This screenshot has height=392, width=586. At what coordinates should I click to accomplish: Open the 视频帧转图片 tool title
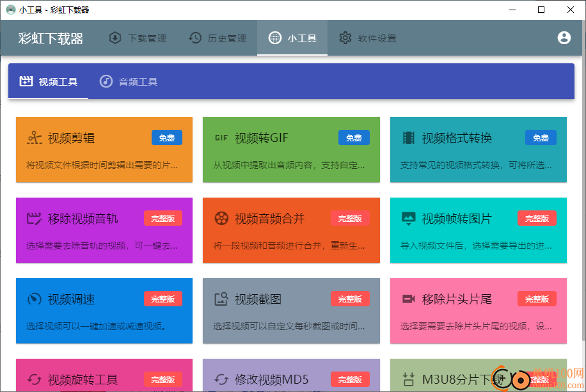click(457, 219)
